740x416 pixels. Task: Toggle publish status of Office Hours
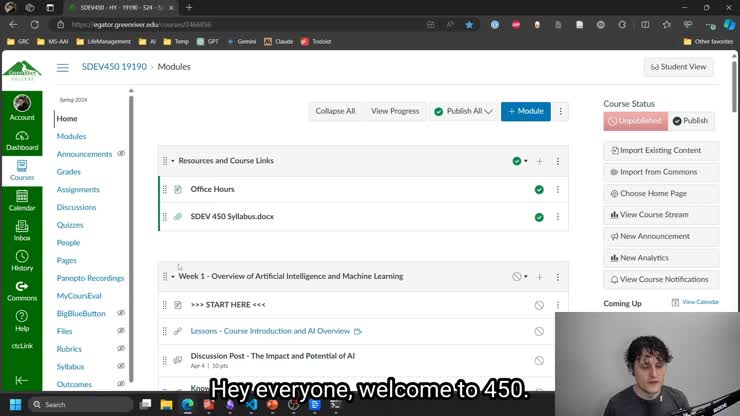click(539, 189)
